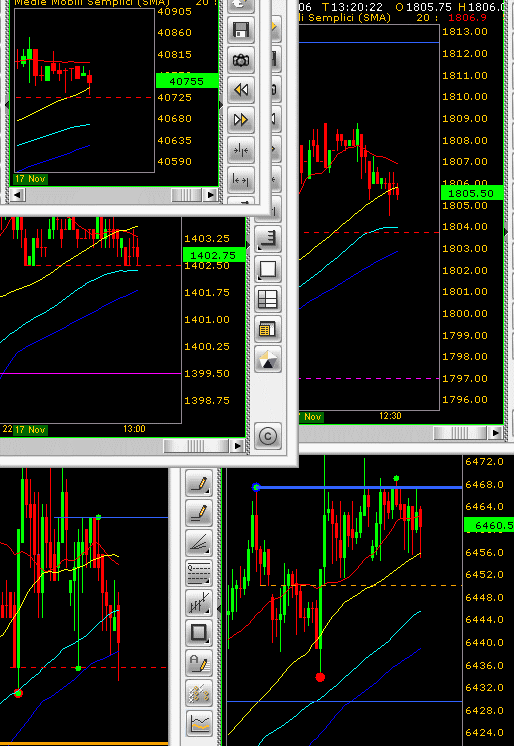514x746 pixels.
Task: Select the Fibonacci retracement levels tool
Action: (199, 574)
